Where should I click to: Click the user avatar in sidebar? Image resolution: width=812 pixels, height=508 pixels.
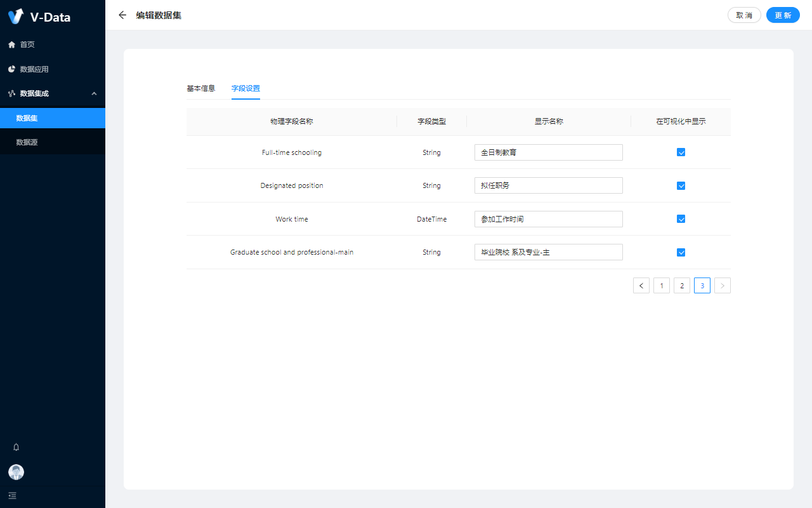click(16, 472)
